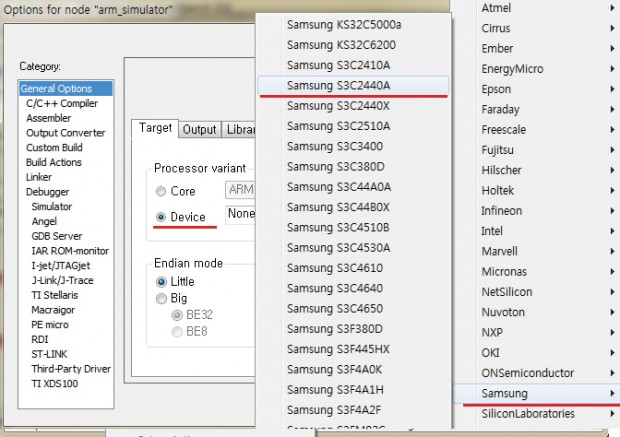Select Angel debugger driver
620x437 pixels.
(x=44, y=221)
